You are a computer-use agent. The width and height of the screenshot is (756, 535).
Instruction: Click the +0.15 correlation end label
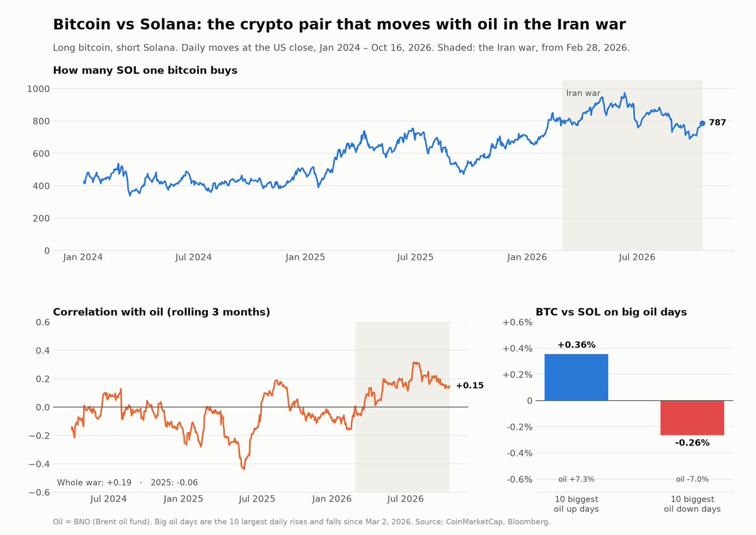tap(470, 386)
